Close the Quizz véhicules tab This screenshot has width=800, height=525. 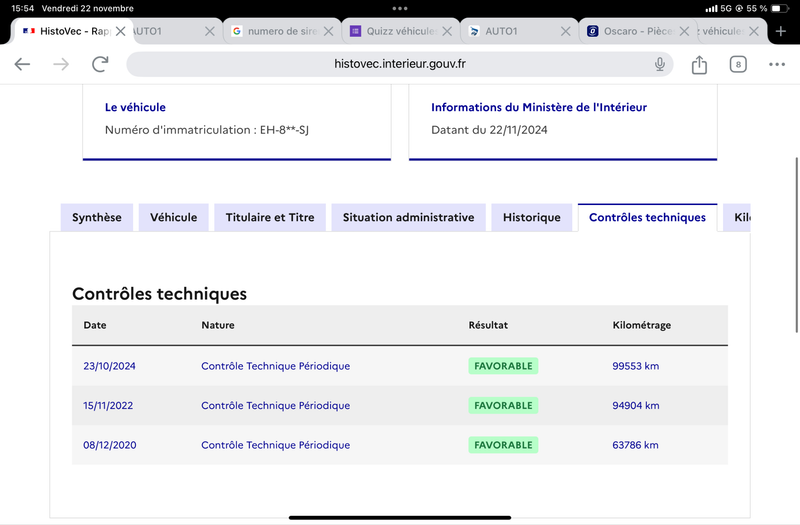click(x=447, y=31)
